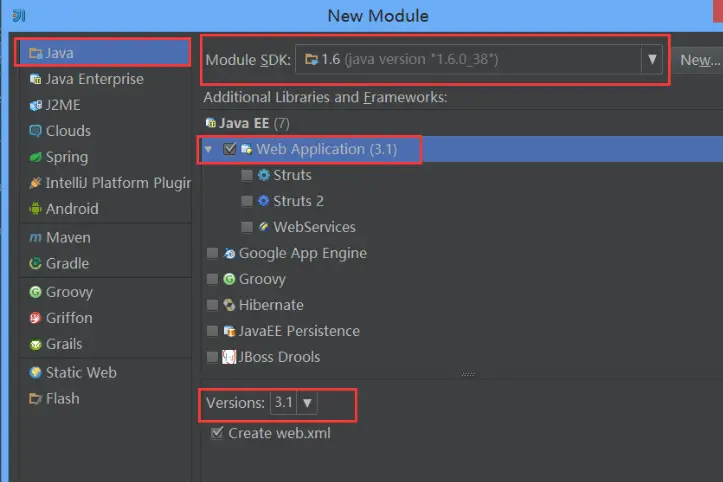Select Maven module type

tap(105, 238)
